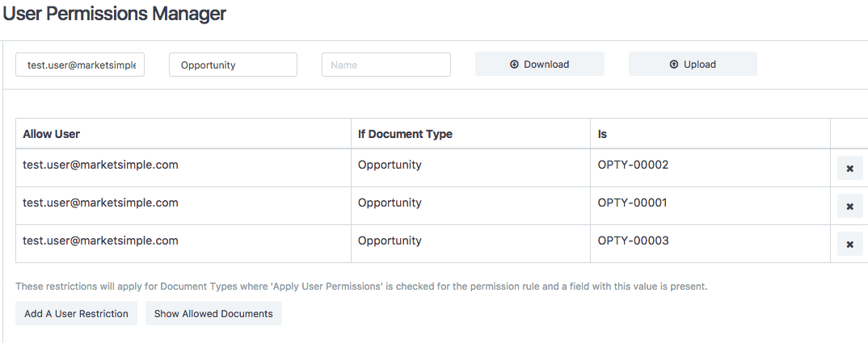The height and width of the screenshot is (343, 868).
Task: Open Show Allowed Documents
Action: coord(213,314)
